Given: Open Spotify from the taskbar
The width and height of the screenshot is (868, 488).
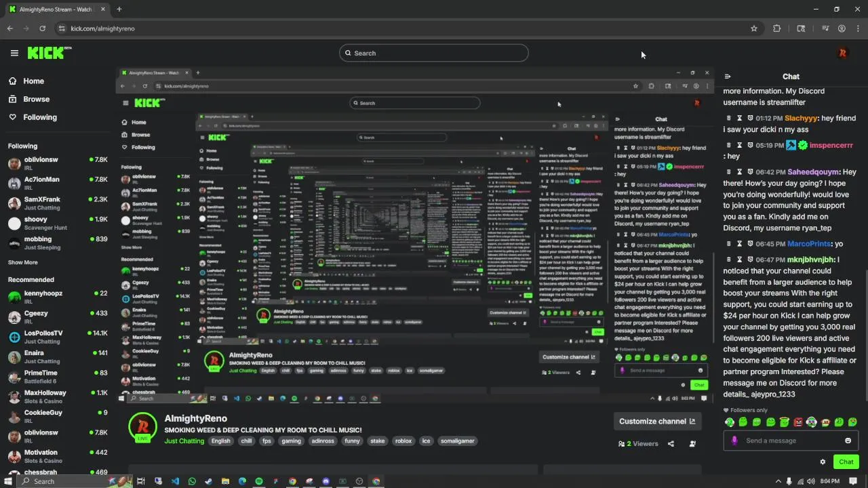Looking at the screenshot, I should click(259, 481).
